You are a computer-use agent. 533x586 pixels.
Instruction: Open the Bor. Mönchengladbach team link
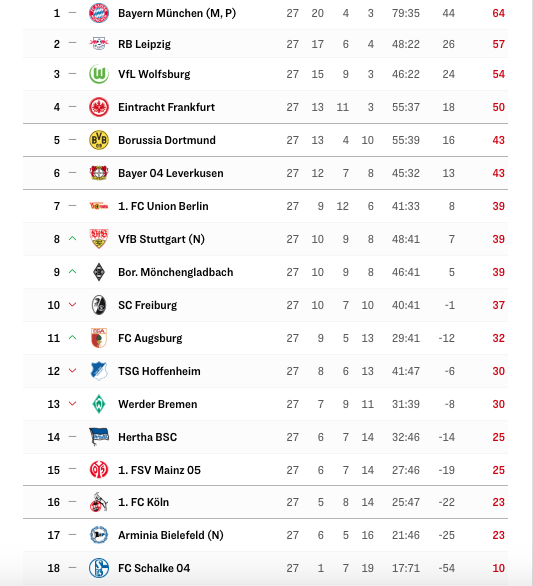click(x=176, y=272)
